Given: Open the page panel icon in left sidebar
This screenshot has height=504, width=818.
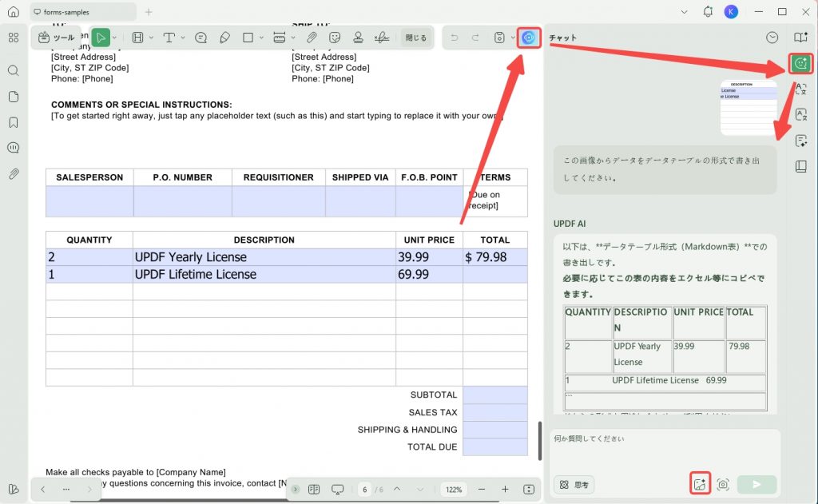Looking at the screenshot, I should pos(14,97).
